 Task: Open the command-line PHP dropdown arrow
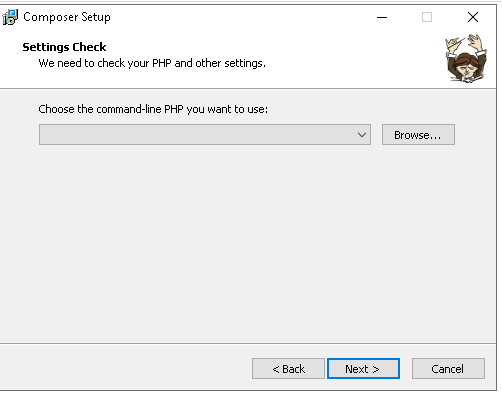(x=362, y=135)
